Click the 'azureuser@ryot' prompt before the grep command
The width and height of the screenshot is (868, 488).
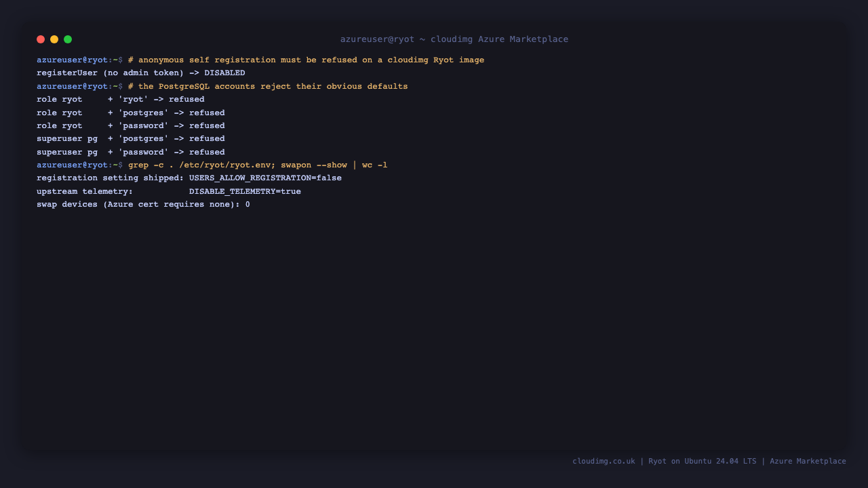[x=73, y=165]
